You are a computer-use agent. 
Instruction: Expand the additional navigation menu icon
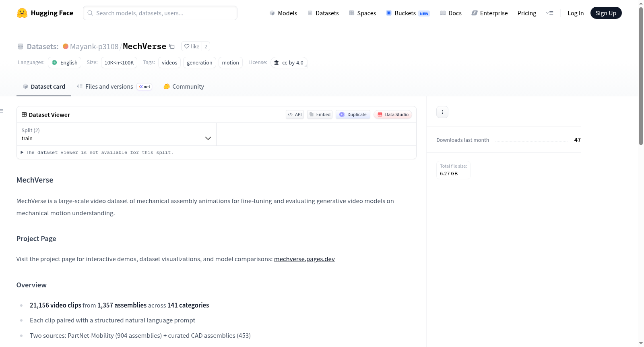click(x=549, y=13)
